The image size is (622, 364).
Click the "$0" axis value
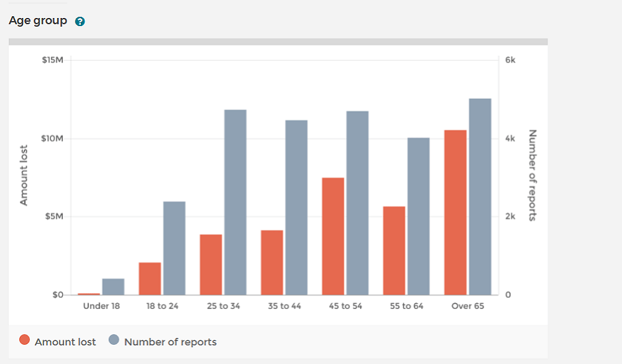tap(58, 294)
